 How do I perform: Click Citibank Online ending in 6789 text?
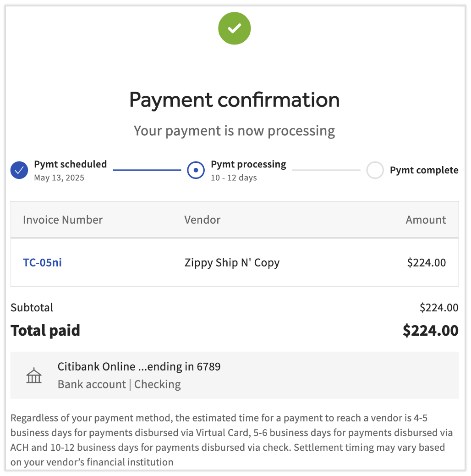click(x=139, y=367)
